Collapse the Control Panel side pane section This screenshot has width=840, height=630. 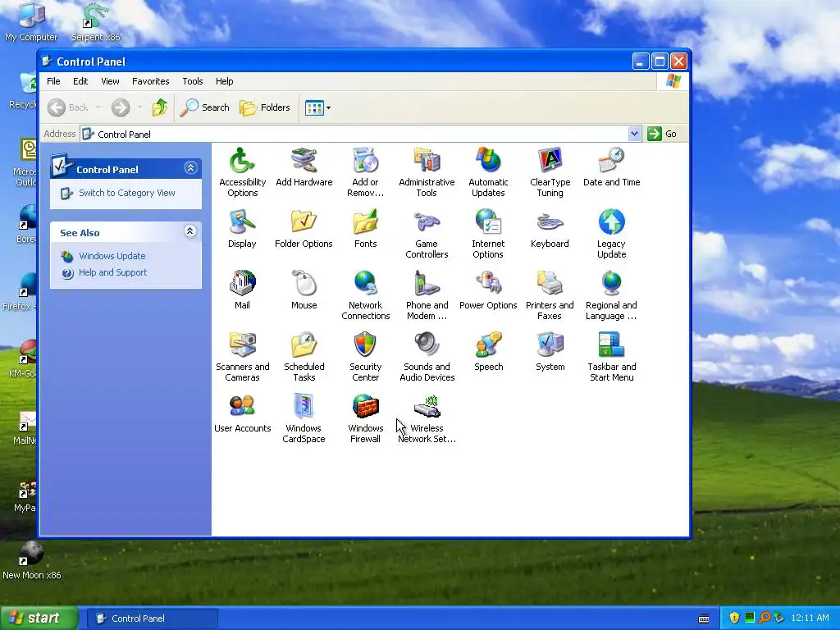pyautogui.click(x=190, y=168)
